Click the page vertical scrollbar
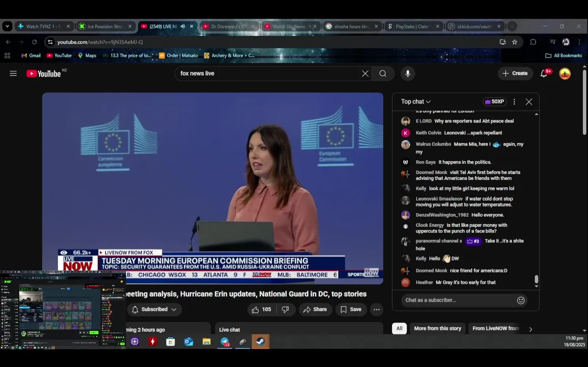This screenshot has height=367, width=588. click(x=584, y=101)
